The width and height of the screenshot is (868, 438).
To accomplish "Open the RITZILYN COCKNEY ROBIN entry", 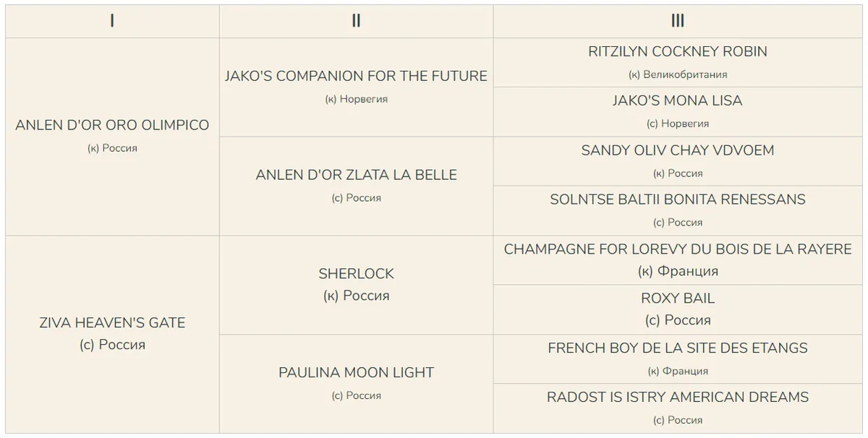I will click(x=677, y=52).
